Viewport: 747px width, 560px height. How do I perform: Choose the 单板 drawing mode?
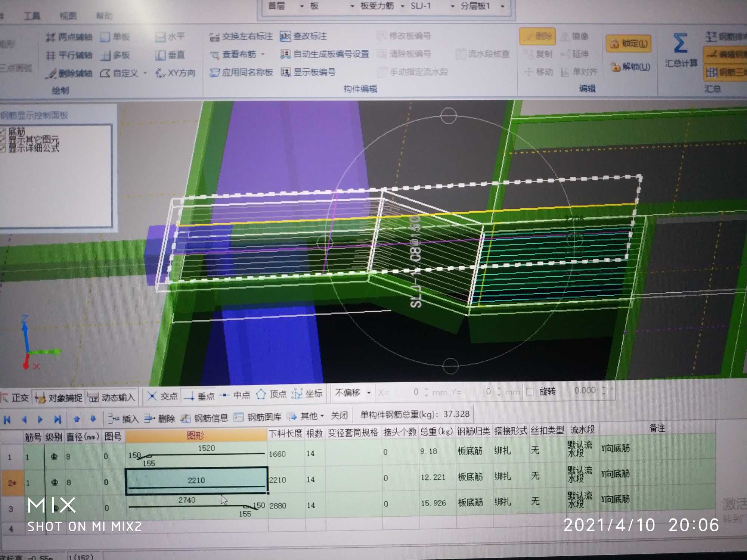tap(115, 37)
